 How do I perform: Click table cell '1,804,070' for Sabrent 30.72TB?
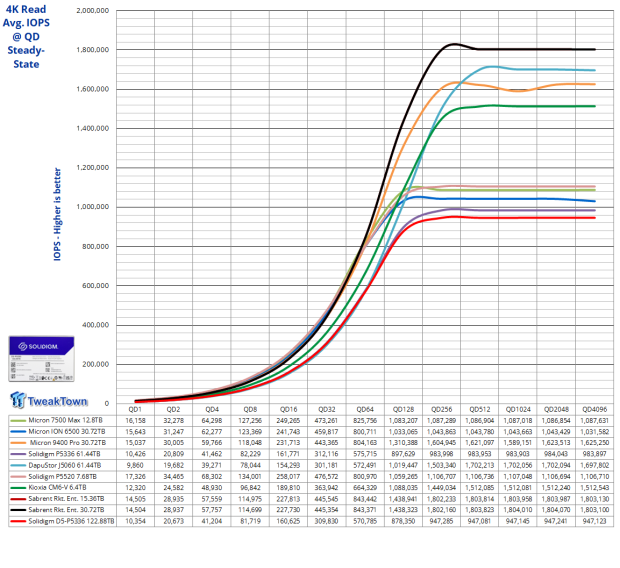pos(556,510)
